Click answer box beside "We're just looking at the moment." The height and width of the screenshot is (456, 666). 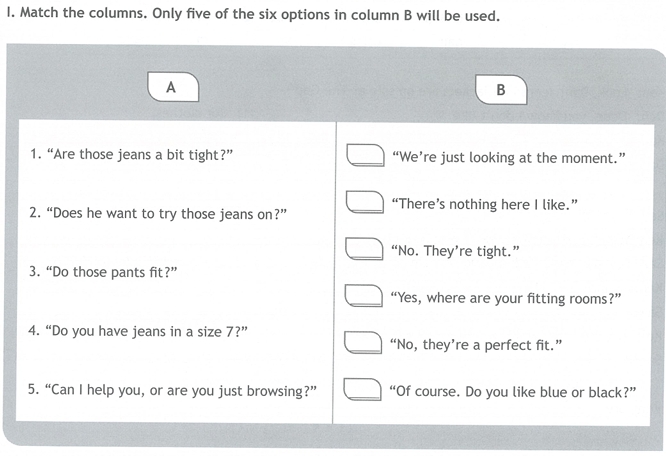(365, 155)
